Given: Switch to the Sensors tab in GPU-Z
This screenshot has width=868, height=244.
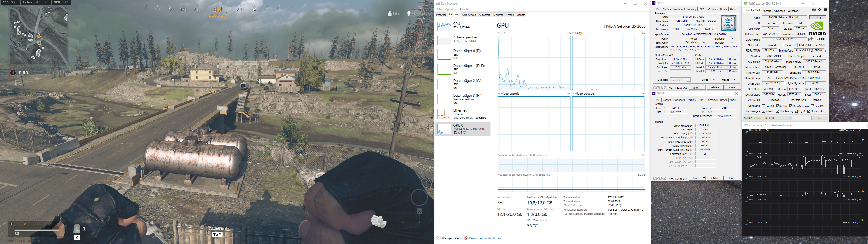Looking at the screenshot, I should click(x=767, y=11).
